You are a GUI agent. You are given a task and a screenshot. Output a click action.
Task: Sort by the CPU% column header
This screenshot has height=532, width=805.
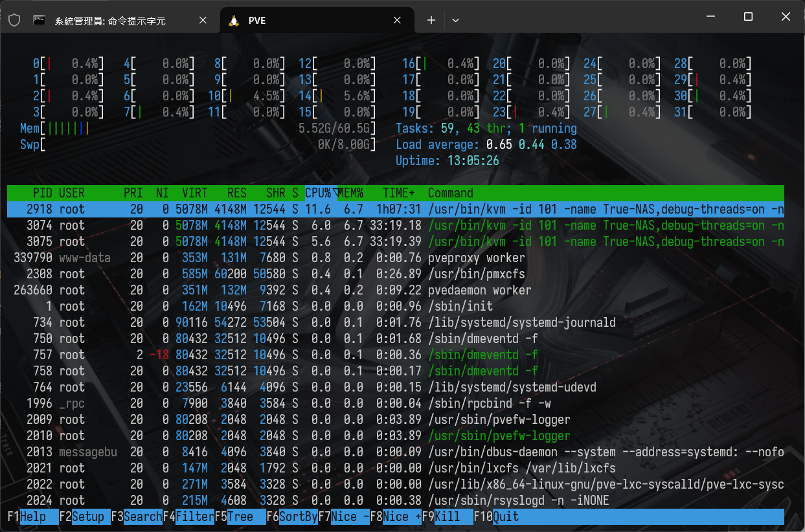[x=319, y=193]
